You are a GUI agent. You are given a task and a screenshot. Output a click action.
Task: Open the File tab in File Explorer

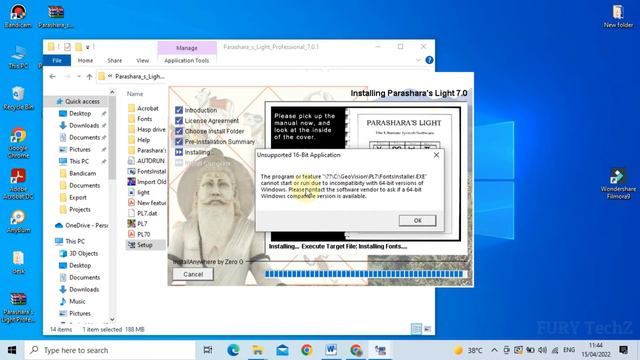point(57,60)
